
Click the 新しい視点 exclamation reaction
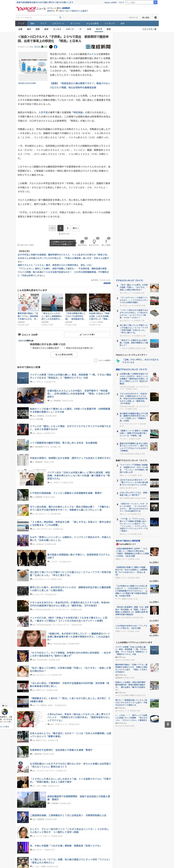point(106,243)
